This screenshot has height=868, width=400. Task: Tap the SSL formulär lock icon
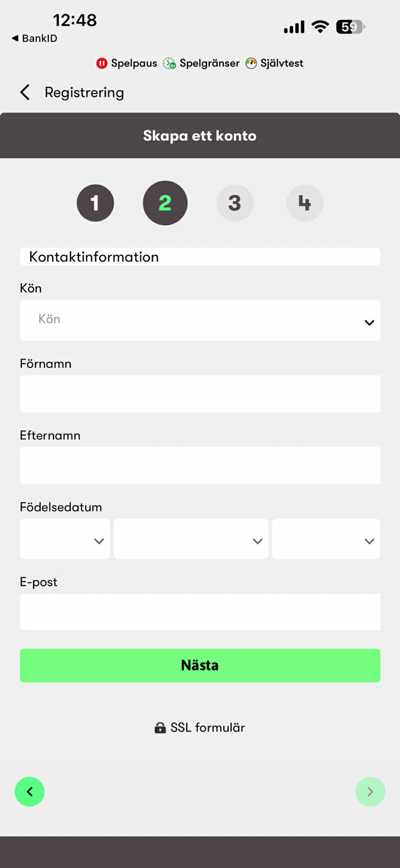160,728
